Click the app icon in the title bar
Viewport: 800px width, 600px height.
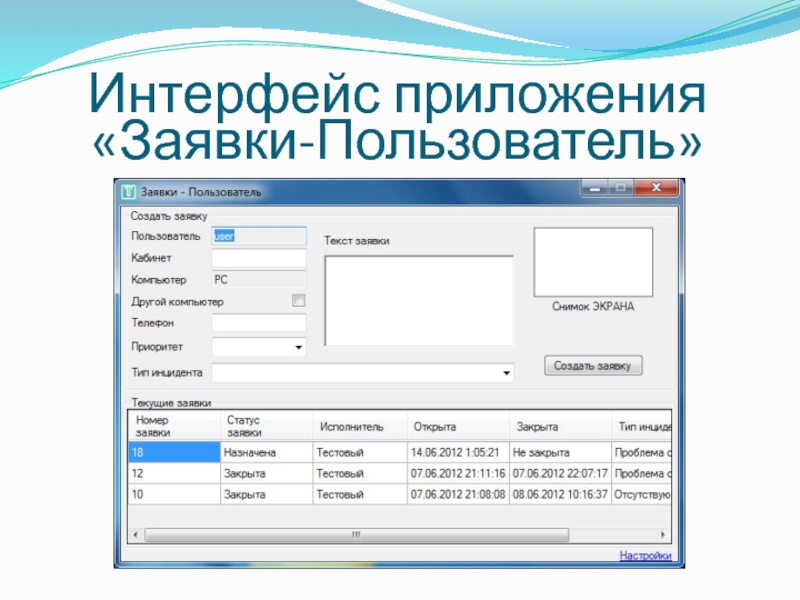(x=128, y=190)
